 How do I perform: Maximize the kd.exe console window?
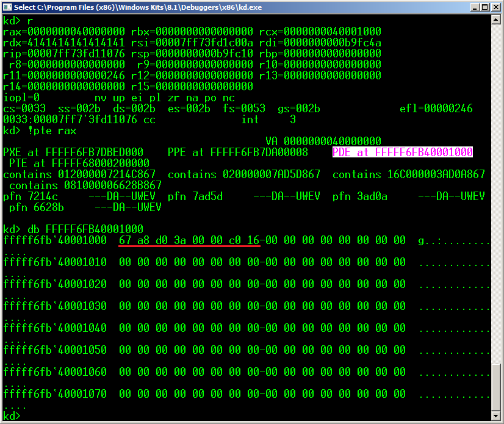coord(484,7)
